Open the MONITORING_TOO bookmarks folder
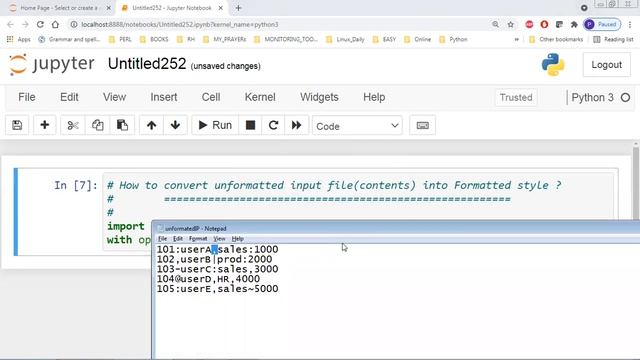Image resolution: width=640 pixels, height=360 pixels. click(x=286, y=40)
